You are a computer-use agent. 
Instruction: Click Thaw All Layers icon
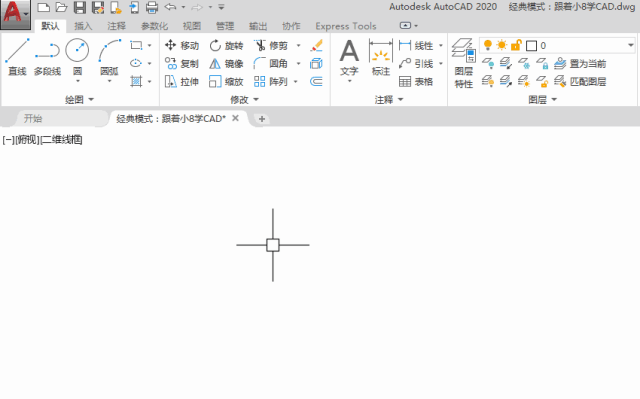pos(524,82)
